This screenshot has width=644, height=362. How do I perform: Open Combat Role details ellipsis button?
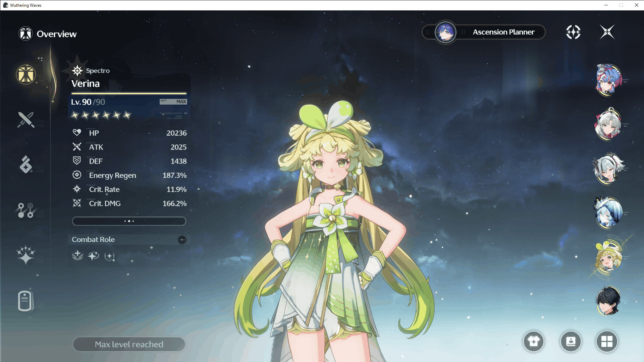point(182,240)
